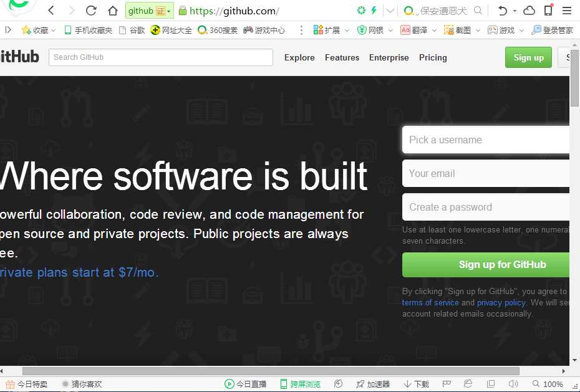Image resolution: width=580 pixels, height=392 pixels.
Task: Click the forward navigation arrow
Action: click(72, 11)
